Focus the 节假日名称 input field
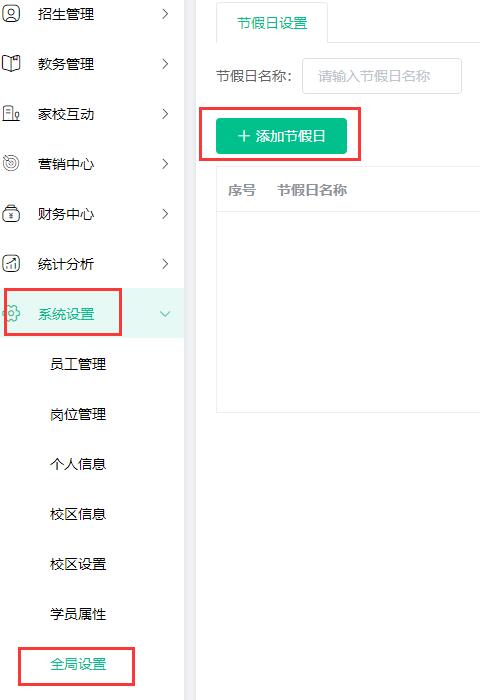 point(382,76)
